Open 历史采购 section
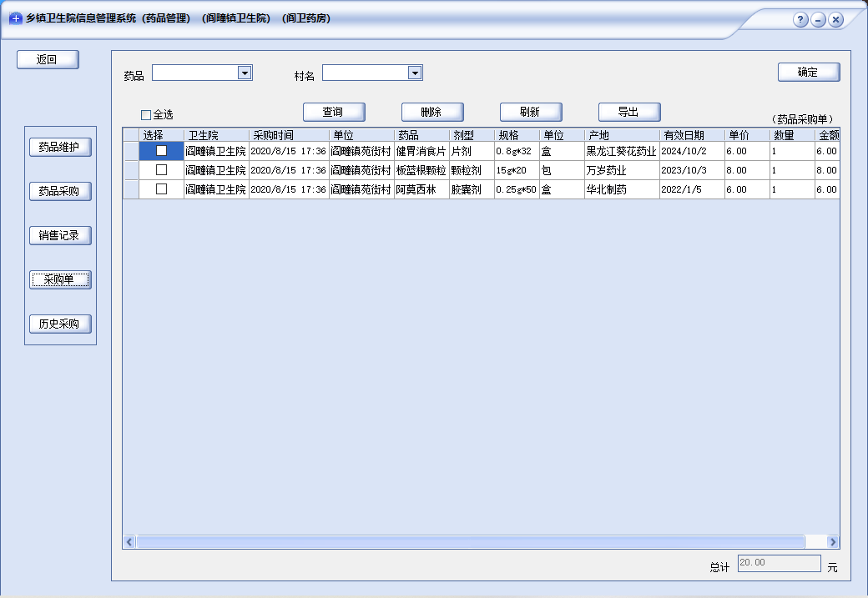The height and width of the screenshot is (598, 868). pyautogui.click(x=60, y=324)
